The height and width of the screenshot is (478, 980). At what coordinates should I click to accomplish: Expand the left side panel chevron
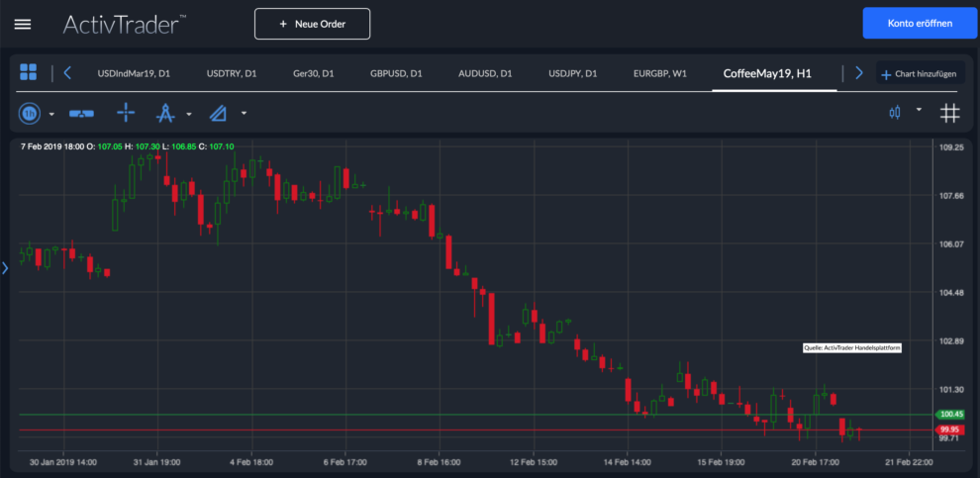5,268
